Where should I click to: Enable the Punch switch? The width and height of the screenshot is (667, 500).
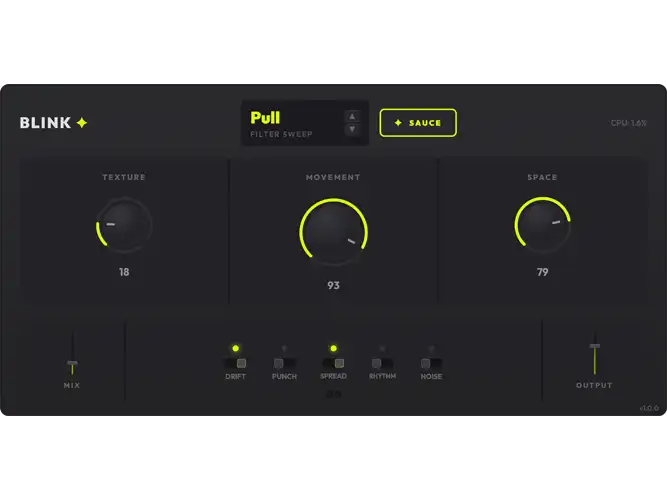pos(284,363)
